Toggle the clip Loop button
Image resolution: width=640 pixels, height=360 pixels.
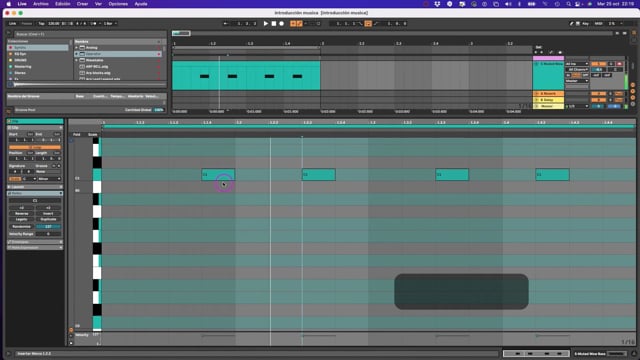coord(35,147)
